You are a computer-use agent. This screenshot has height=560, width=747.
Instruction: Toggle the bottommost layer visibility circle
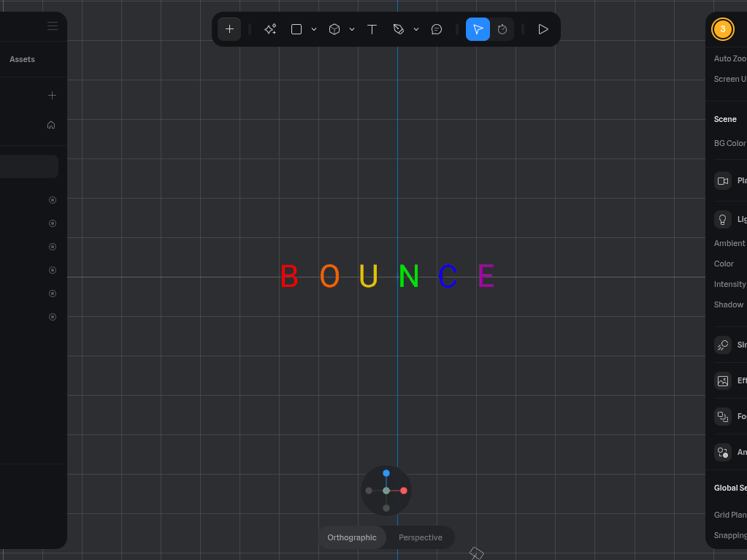[53, 317]
